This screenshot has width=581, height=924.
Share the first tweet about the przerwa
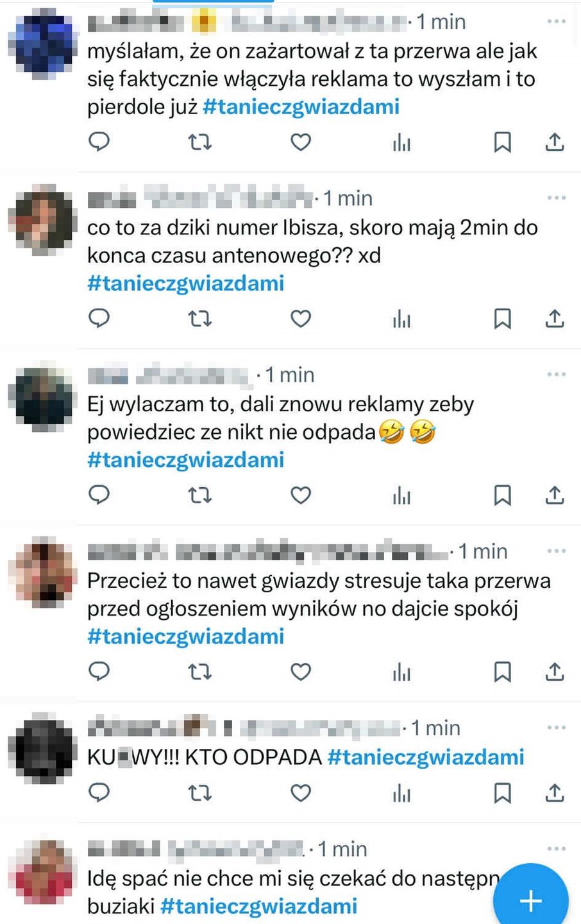pos(554,141)
